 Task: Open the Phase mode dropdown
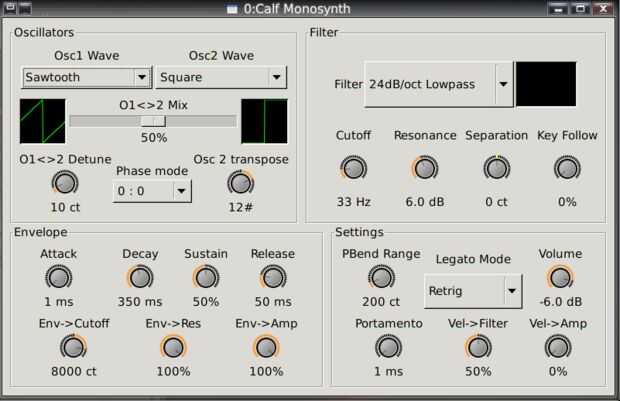pos(152,191)
